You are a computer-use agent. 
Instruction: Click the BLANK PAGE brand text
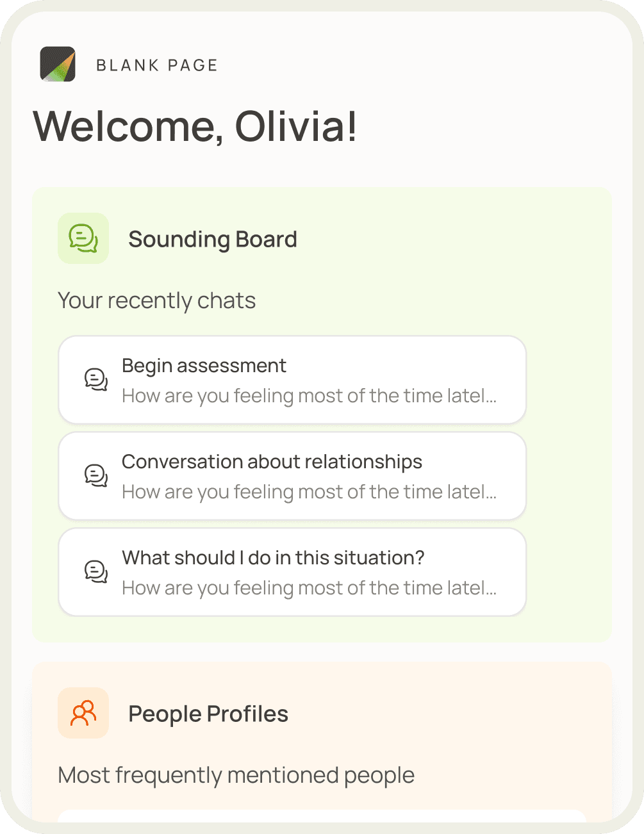click(157, 65)
